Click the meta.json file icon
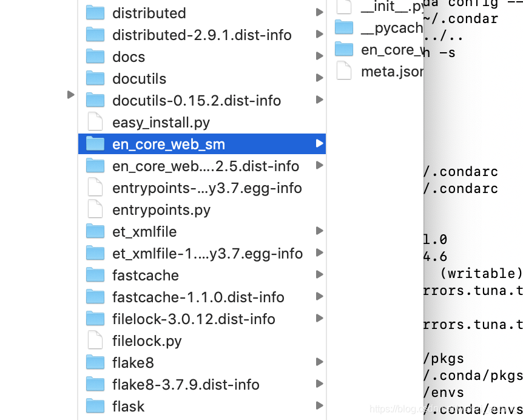The height and width of the screenshot is (420, 523). click(344, 71)
